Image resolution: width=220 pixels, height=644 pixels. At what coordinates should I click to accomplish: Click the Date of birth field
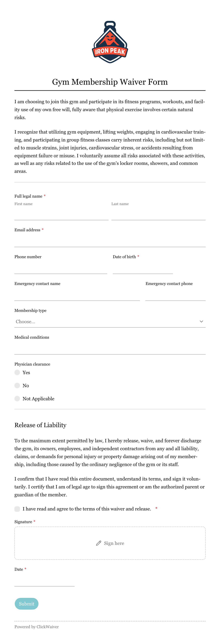[x=143, y=268]
